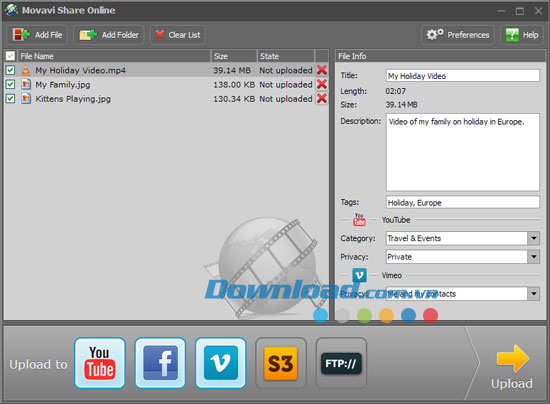The image size is (550, 404).
Task: Open Vimeo Privacy dropdown
Action: click(x=534, y=294)
